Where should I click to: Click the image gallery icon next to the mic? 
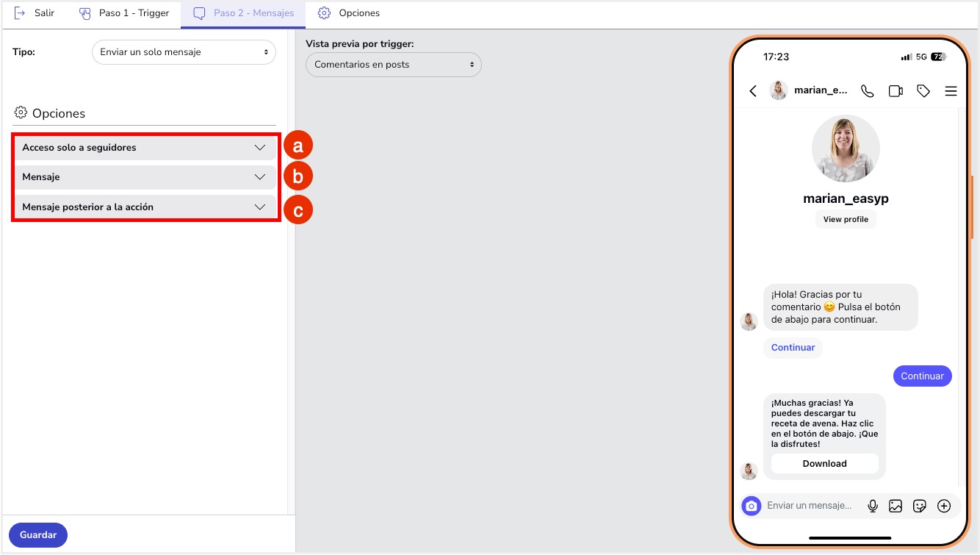coord(896,506)
